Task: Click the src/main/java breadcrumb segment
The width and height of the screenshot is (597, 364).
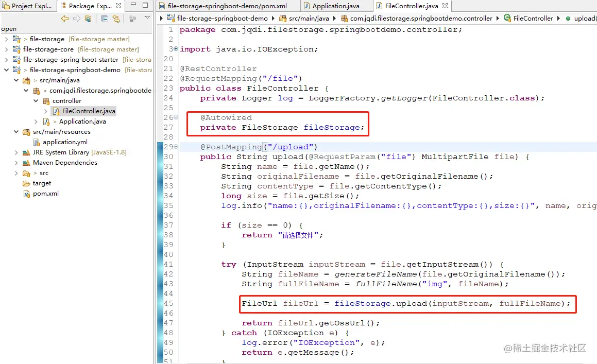Action: (x=309, y=18)
